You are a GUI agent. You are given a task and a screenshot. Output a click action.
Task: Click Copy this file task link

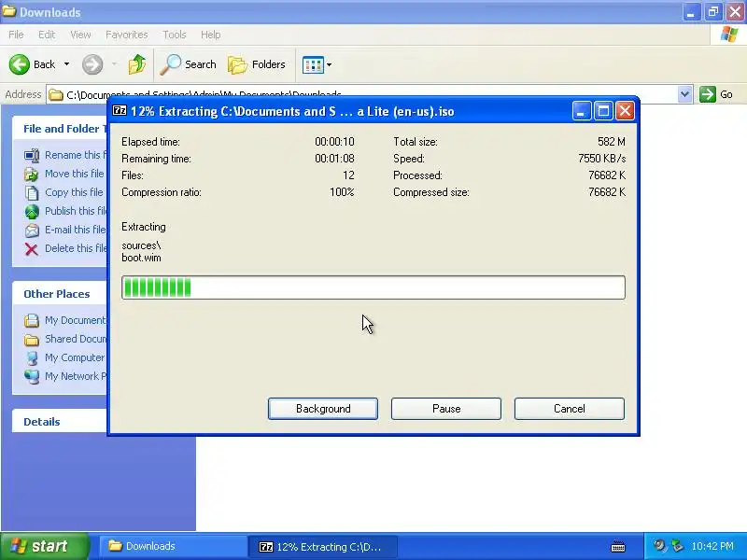(x=74, y=192)
